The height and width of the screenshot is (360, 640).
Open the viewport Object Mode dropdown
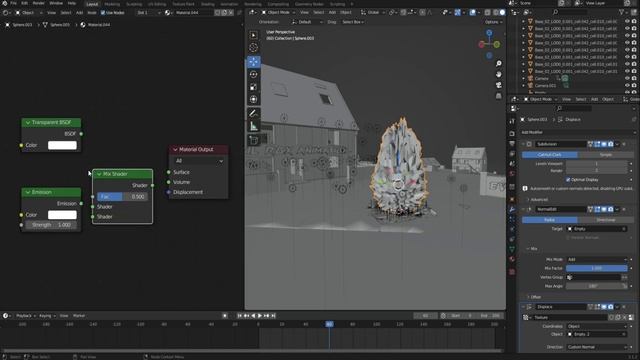pyautogui.click(x=279, y=13)
